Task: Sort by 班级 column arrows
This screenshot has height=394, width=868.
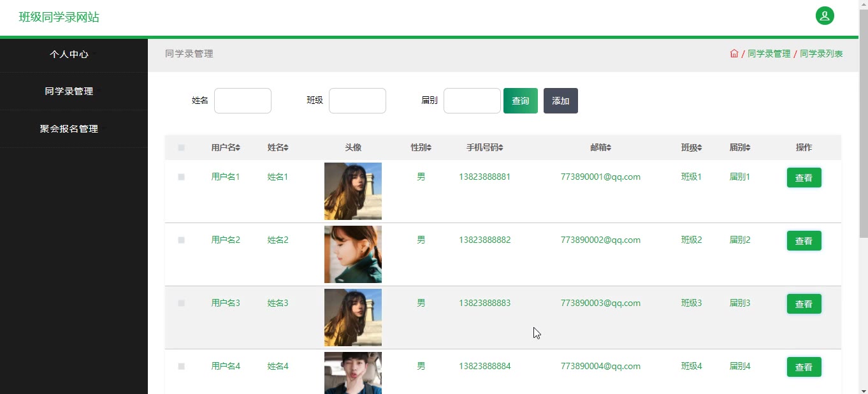Action: click(x=699, y=148)
